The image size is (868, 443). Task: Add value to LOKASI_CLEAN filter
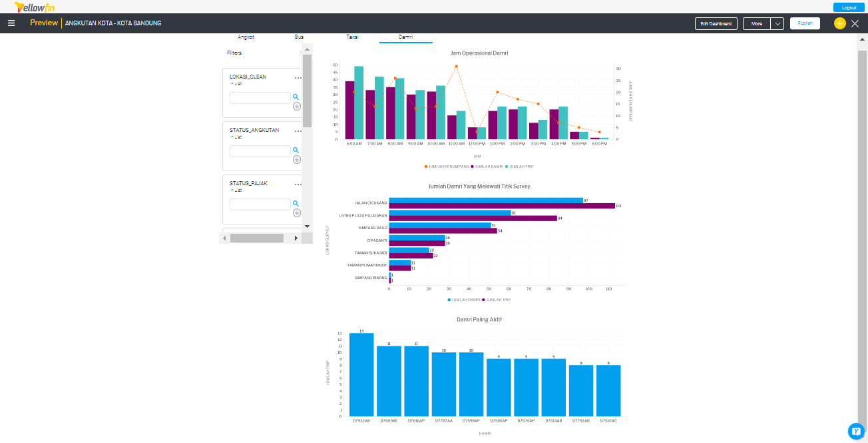297,106
